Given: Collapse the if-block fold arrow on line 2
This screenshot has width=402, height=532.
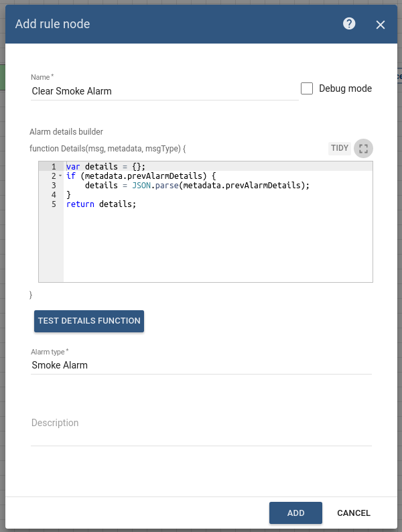Looking at the screenshot, I should pyautogui.click(x=60, y=176).
